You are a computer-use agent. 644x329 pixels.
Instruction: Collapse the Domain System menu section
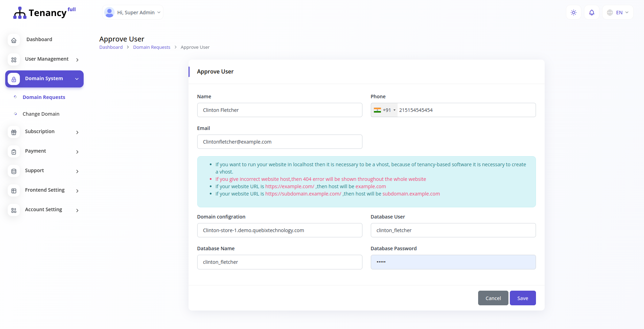(77, 79)
